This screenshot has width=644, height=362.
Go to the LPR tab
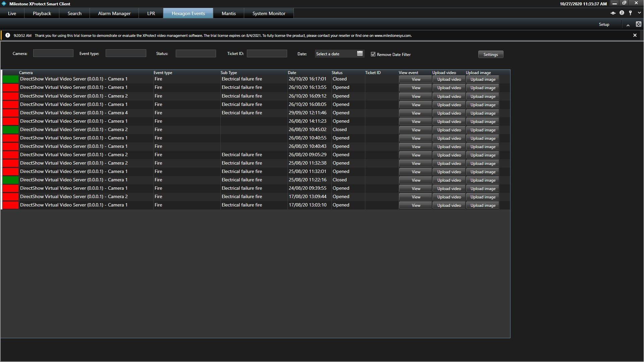click(151, 13)
